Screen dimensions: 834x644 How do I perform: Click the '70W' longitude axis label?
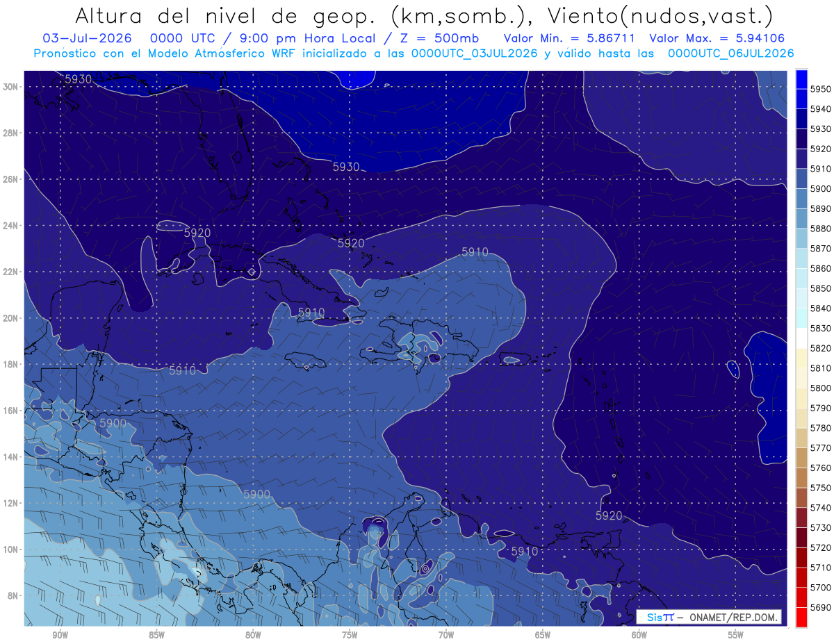click(x=446, y=636)
